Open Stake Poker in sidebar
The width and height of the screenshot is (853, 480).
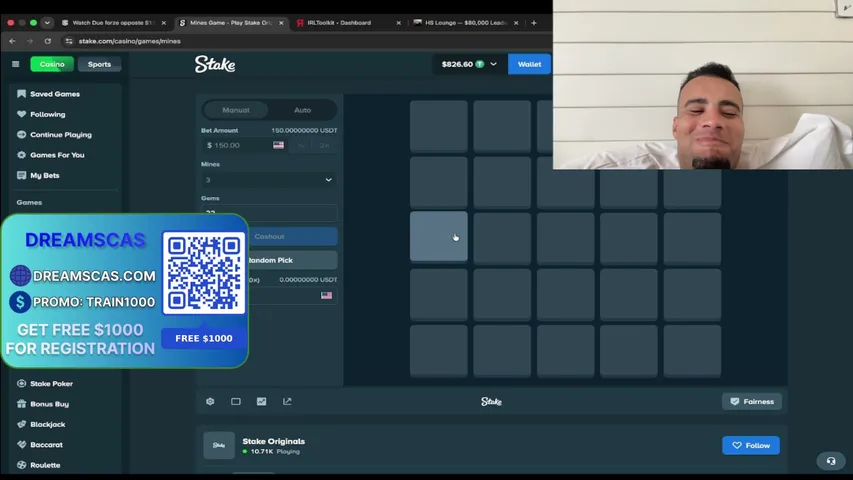(51, 384)
